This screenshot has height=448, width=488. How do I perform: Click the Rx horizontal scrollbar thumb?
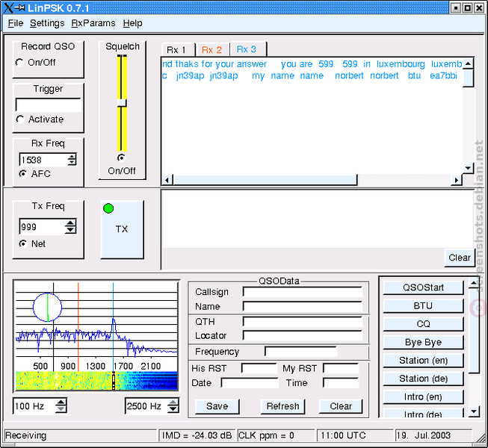tap(265, 180)
